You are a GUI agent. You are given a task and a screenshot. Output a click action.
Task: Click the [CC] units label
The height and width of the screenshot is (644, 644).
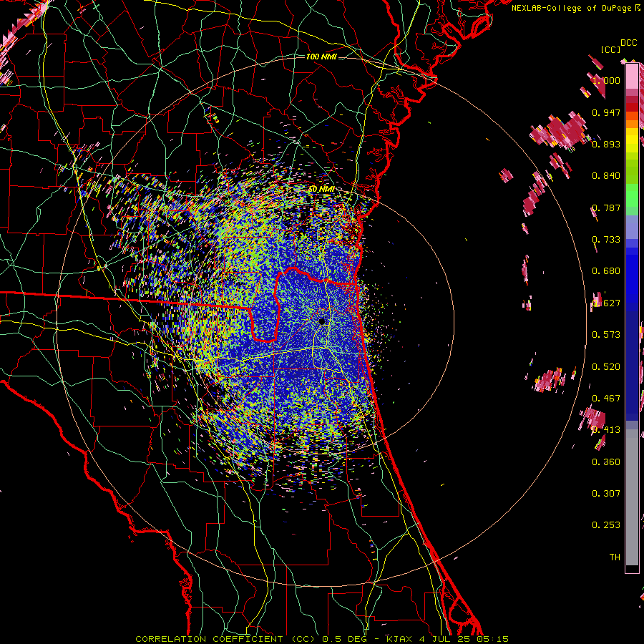pyautogui.click(x=611, y=49)
